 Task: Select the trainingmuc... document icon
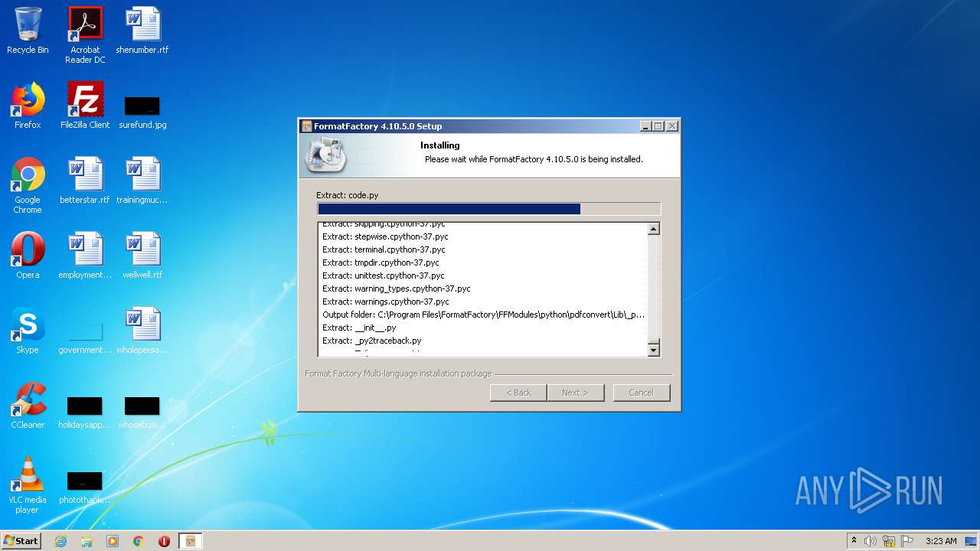pos(142,181)
